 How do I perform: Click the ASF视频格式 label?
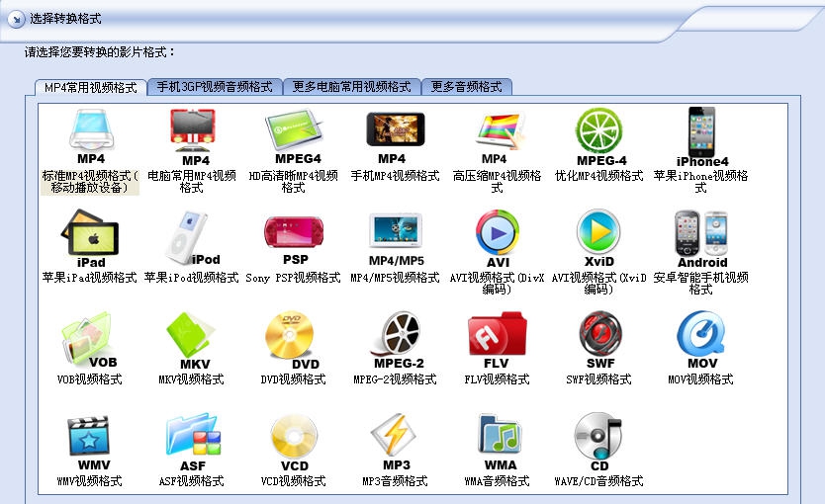click(192, 481)
